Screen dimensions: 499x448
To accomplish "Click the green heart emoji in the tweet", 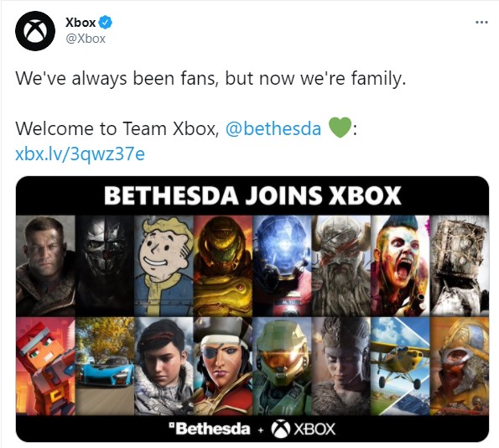I will 340,128.
